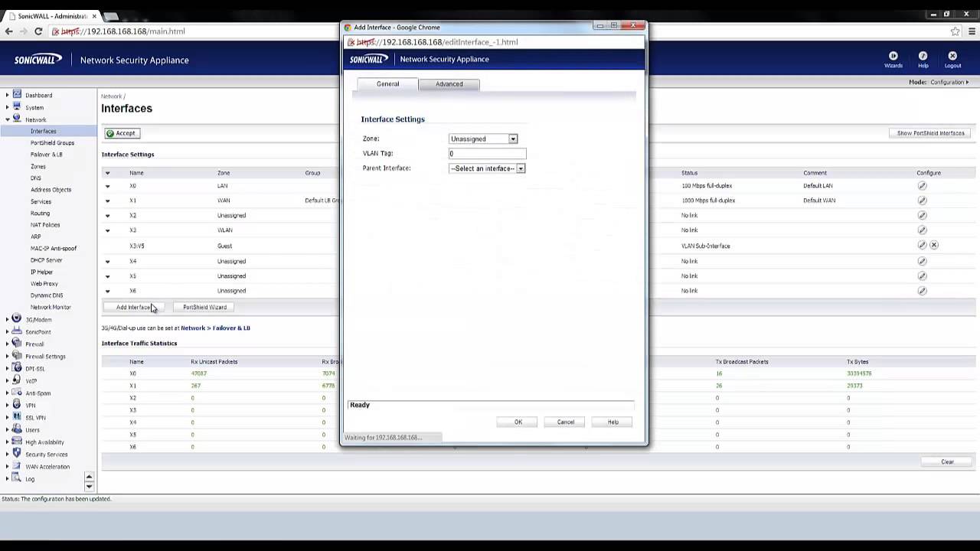Clear the traffic statistics
Image resolution: width=980 pixels, height=551 pixels.
(x=947, y=461)
